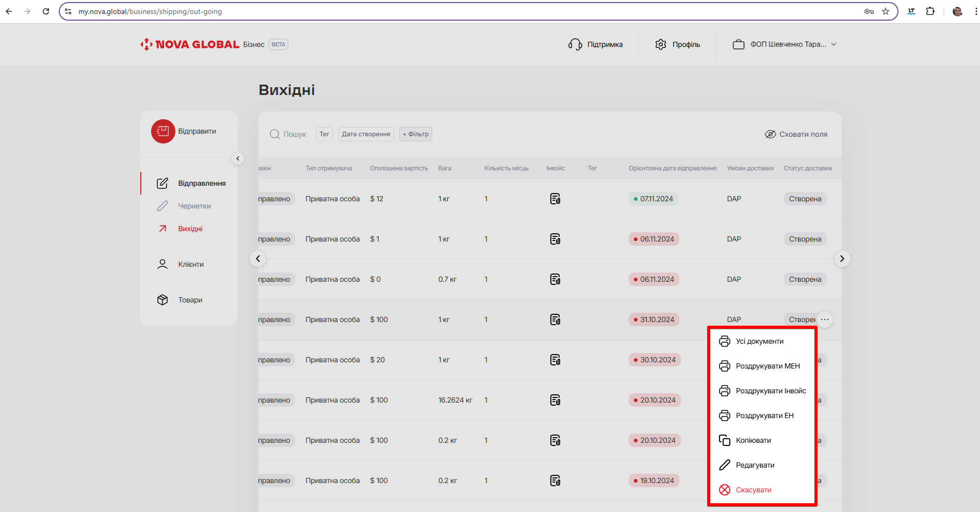The width and height of the screenshot is (980, 512).
Task: Open Підтримка support headset icon
Action: pos(575,44)
